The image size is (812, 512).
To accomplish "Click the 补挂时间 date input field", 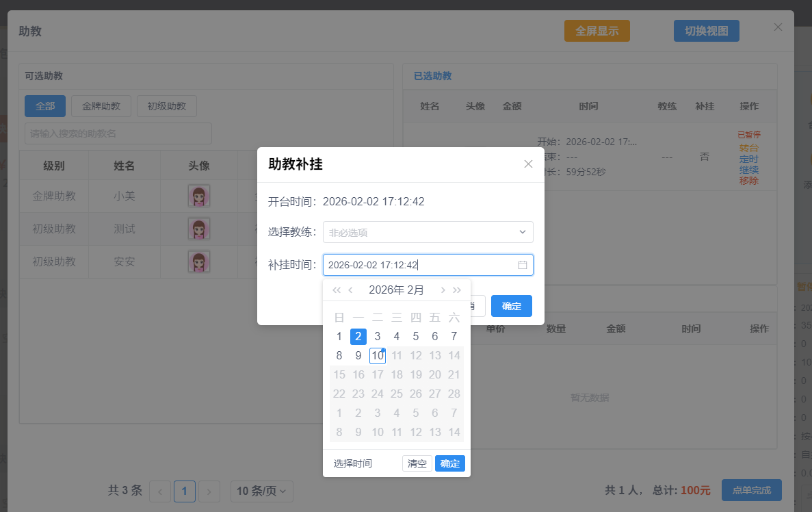I will click(417, 265).
